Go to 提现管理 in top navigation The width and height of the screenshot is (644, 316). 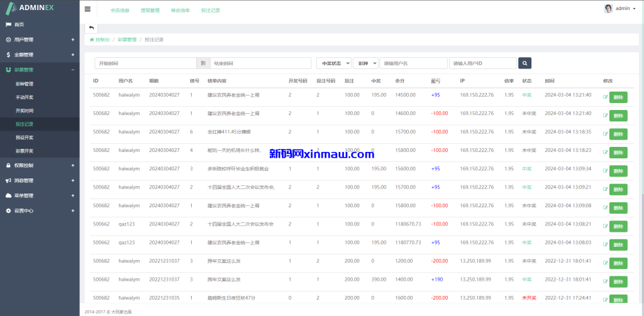[x=150, y=11]
